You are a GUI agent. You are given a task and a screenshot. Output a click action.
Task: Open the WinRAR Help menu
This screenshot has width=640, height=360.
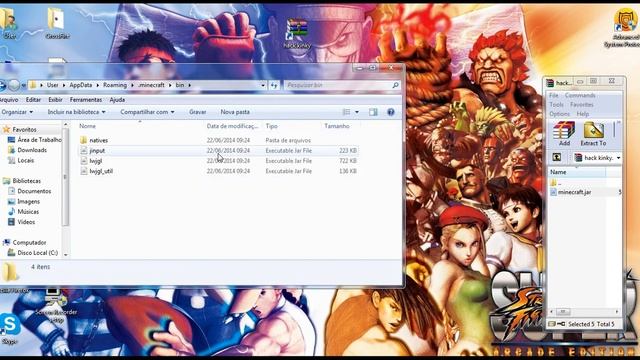[582, 114]
